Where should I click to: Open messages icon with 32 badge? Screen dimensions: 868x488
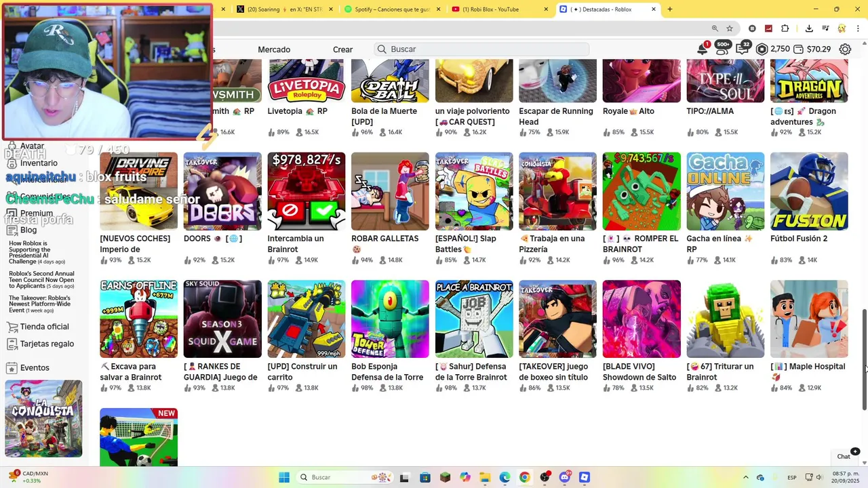(x=743, y=49)
